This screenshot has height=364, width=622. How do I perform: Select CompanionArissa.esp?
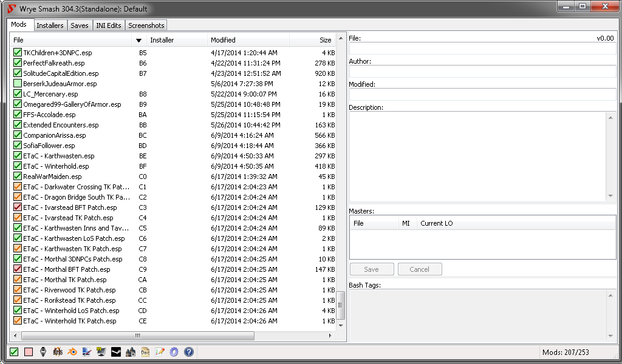click(174, 135)
